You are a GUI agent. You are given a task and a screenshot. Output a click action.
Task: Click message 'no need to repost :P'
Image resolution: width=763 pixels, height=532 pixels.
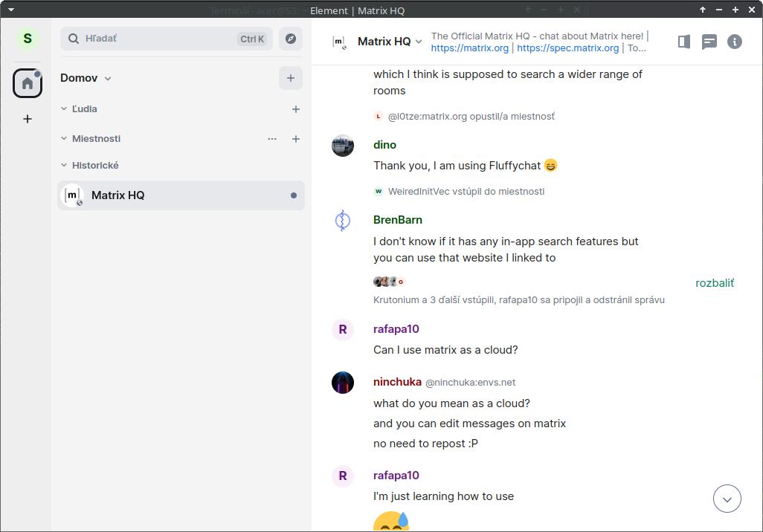(x=425, y=444)
